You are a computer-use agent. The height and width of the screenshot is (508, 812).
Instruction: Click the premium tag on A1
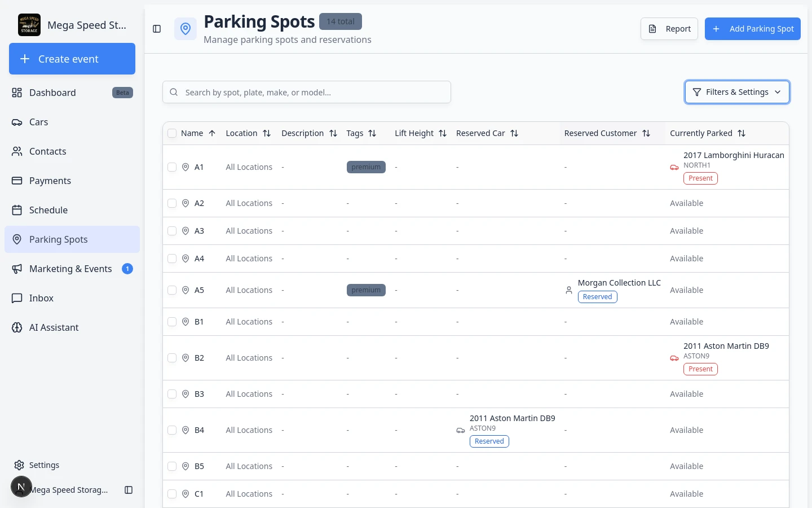(x=366, y=167)
